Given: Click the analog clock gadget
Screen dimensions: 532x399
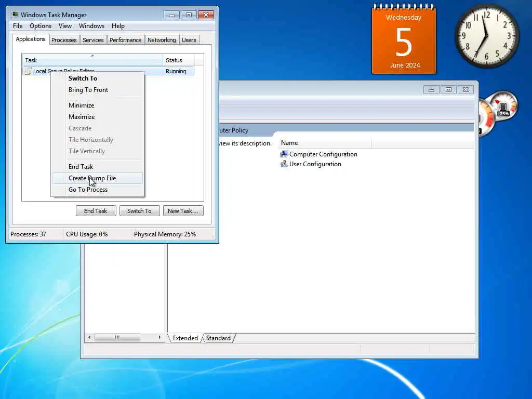Looking at the screenshot, I should (x=486, y=36).
